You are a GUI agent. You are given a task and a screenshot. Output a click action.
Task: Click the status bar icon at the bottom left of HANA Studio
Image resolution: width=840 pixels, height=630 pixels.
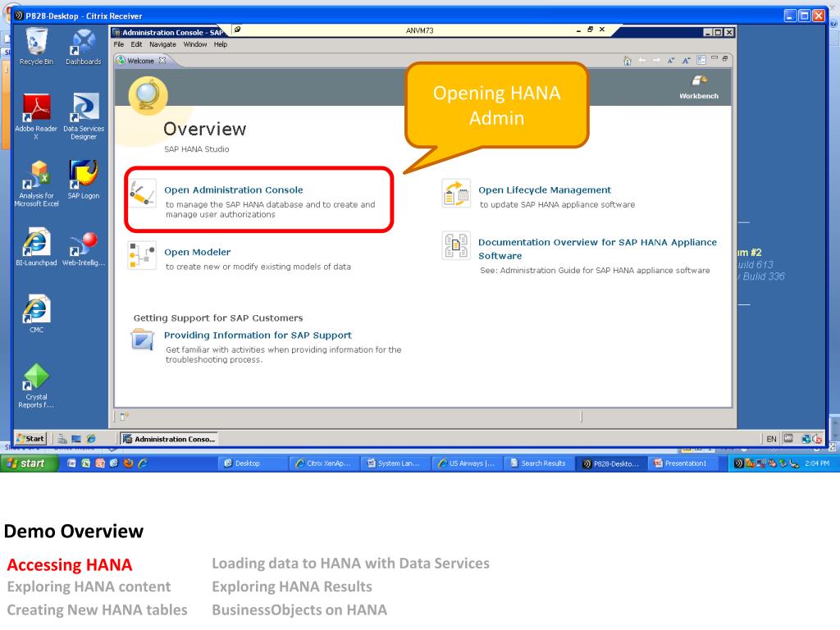coord(124,416)
